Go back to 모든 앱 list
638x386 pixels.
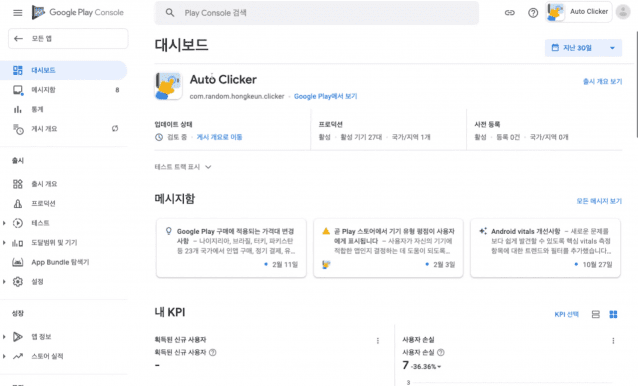(x=68, y=39)
